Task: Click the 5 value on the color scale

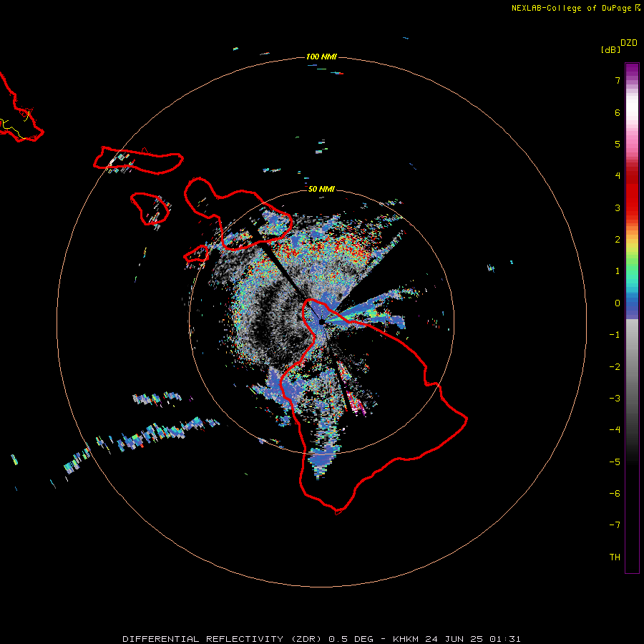Action: (x=618, y=144)
